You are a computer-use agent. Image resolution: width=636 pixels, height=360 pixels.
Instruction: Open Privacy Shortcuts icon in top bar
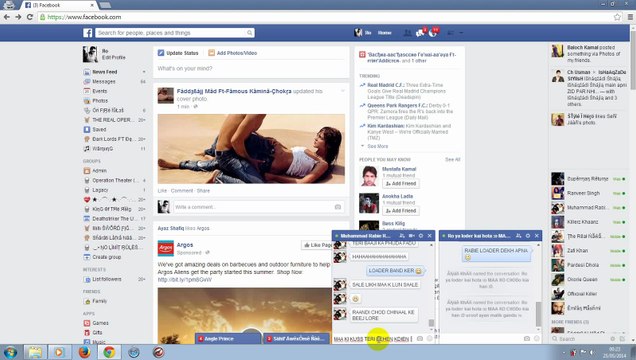(450, 33)
